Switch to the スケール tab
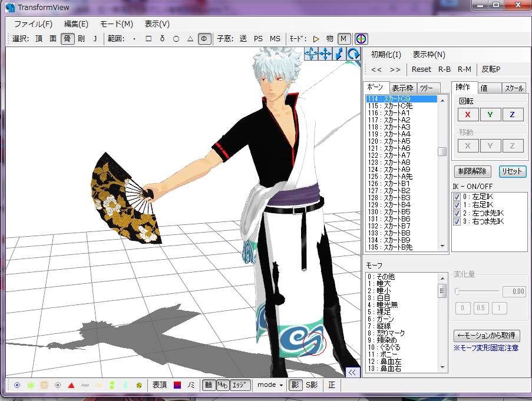Viewport: 532px width, 401px height. tap(514, 88)
